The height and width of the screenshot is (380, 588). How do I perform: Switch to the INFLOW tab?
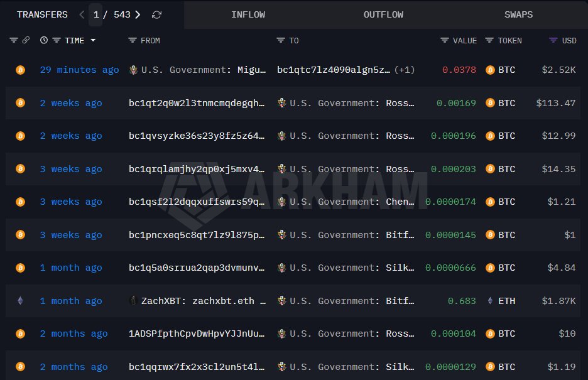(x=248, y=14)
